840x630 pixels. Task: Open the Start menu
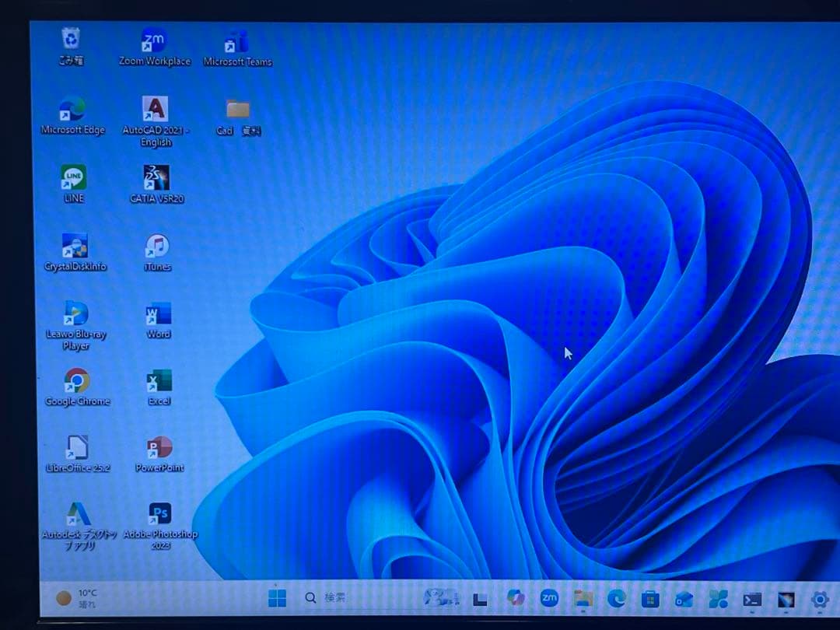277,598
